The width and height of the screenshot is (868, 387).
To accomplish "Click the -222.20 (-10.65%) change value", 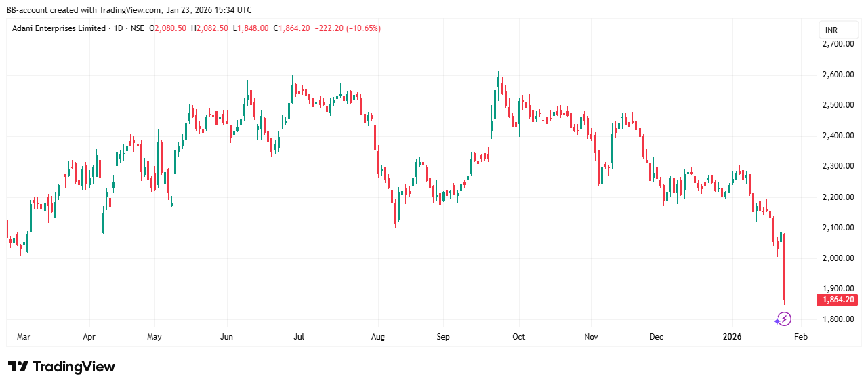I will coord(347,28).
